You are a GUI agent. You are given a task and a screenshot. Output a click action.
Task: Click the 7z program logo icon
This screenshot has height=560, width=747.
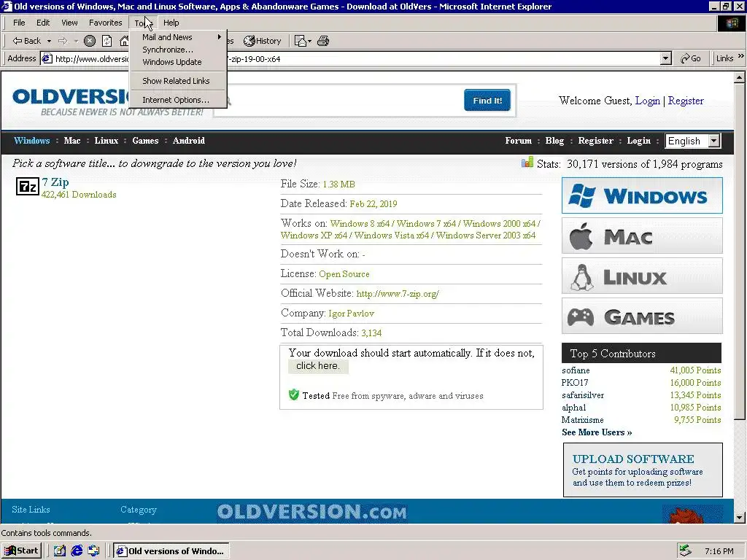pos(27,187)
